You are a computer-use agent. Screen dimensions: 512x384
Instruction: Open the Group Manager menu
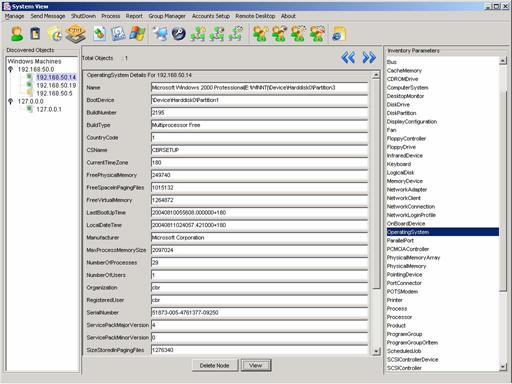click(x=167, y=16)
